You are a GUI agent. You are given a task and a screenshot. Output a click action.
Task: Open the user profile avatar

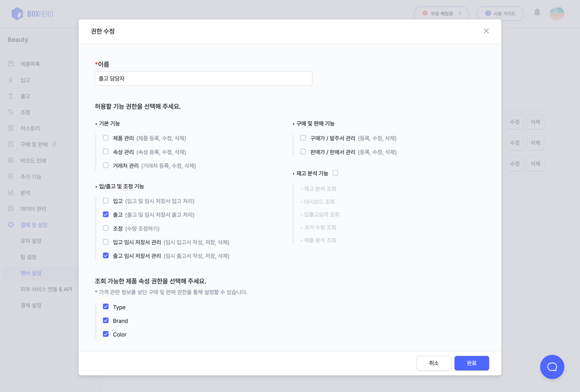pos(557,14)
